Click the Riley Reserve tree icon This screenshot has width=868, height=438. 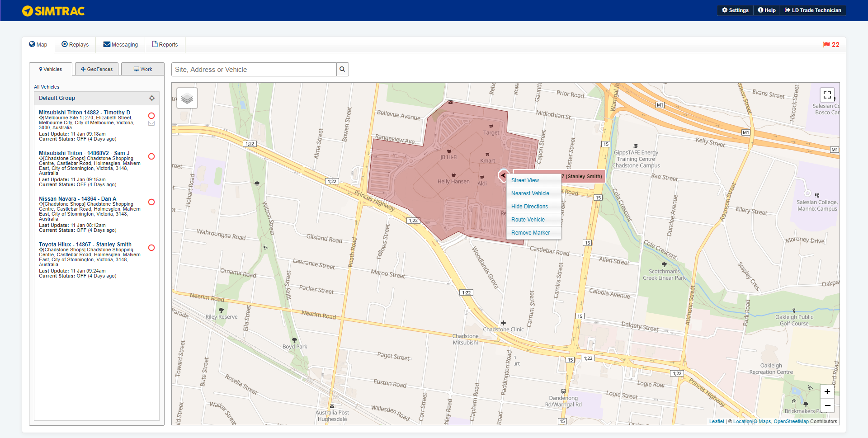(x=221, y=310)
